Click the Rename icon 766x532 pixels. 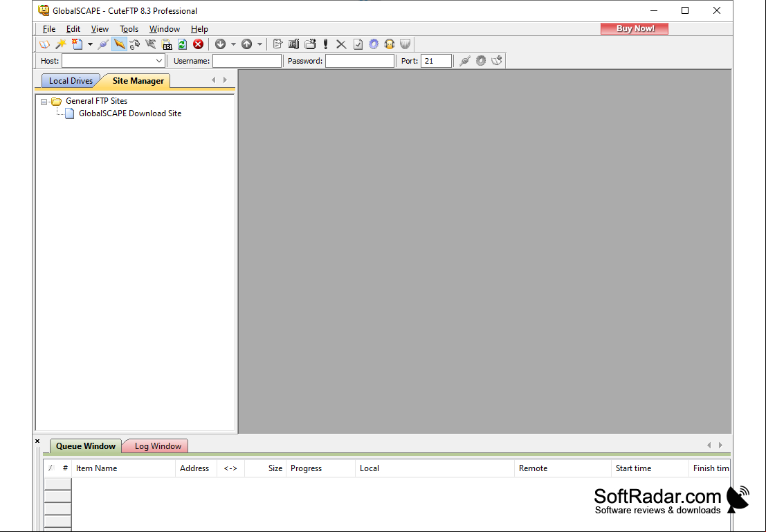tap(293, 44)
